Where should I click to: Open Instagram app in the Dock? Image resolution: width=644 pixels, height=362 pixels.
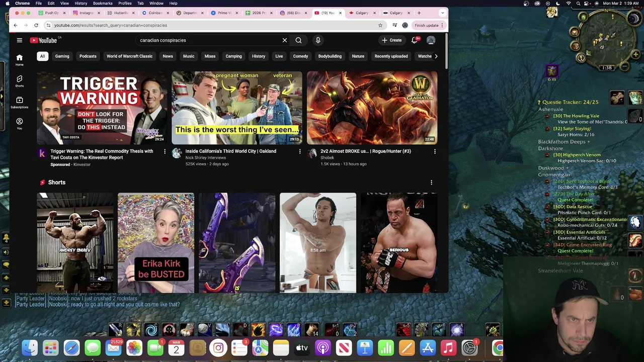(x=218, y=348)
